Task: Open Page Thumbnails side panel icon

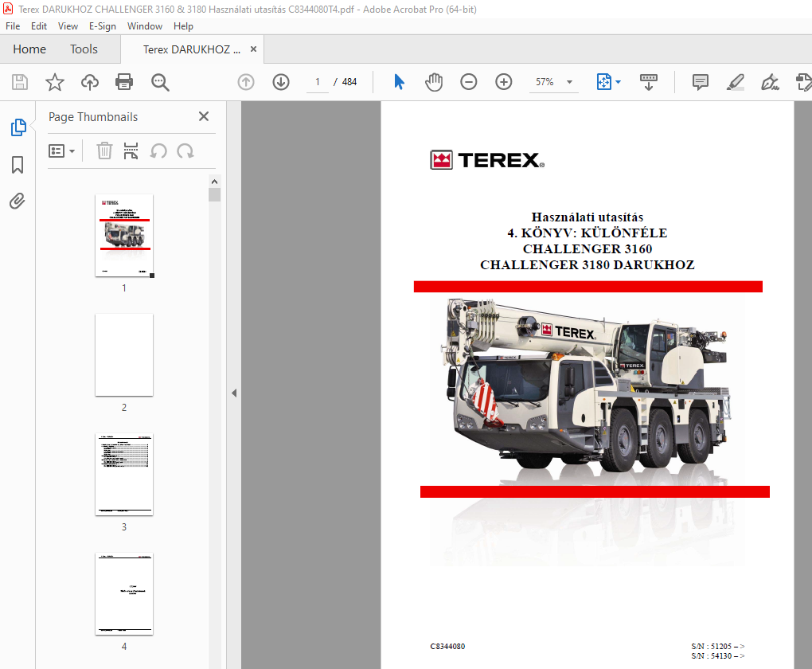Action: [18, 127]
